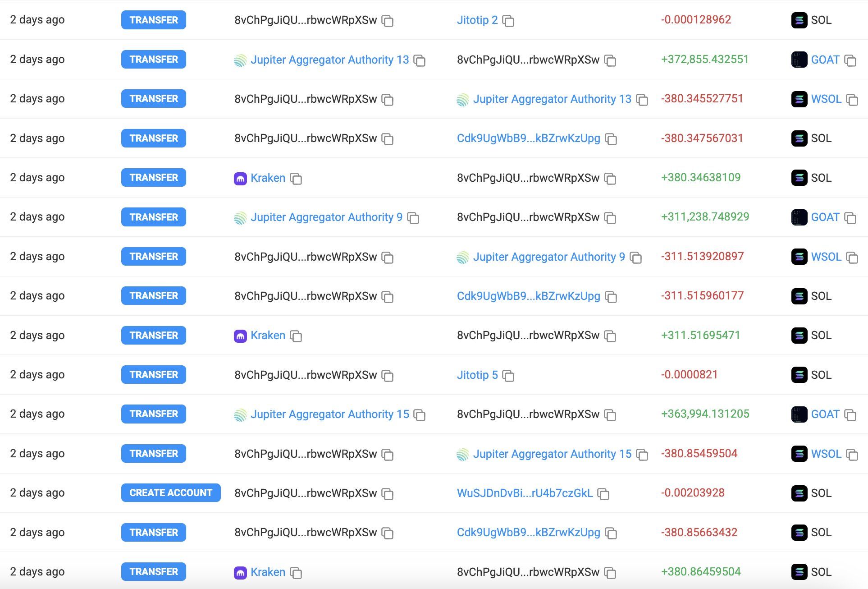Select the amount -0.000128962
Screen dimensions: 868x589
tap(696, 19)
